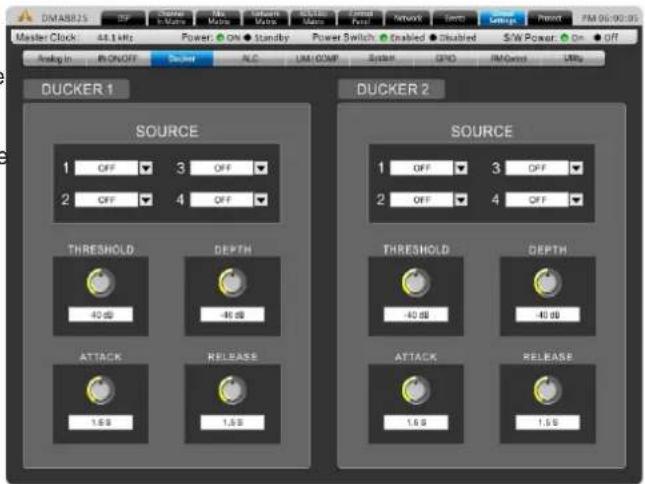Click Ducker 2 Attack value field
This screenshot has height=484, width=645.
pos(416,422)
